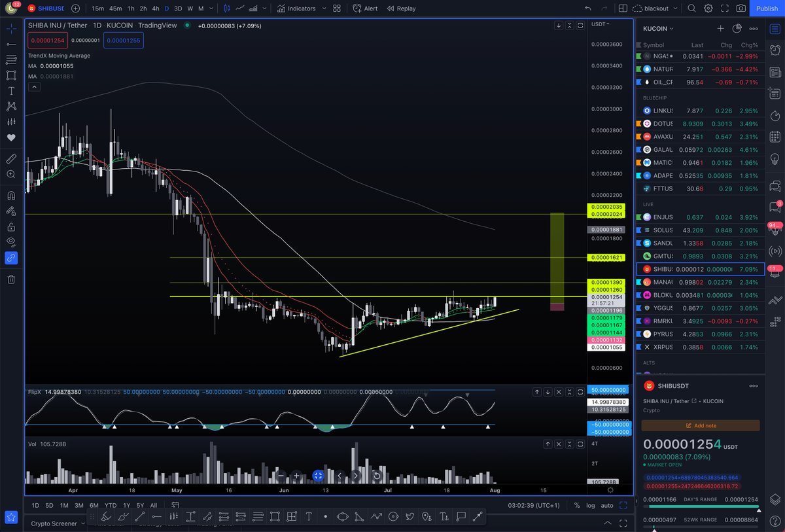Open the USDT currency dropdown on price axis
The height and width of the screenshot is (532, 785).
pos(601,24)
